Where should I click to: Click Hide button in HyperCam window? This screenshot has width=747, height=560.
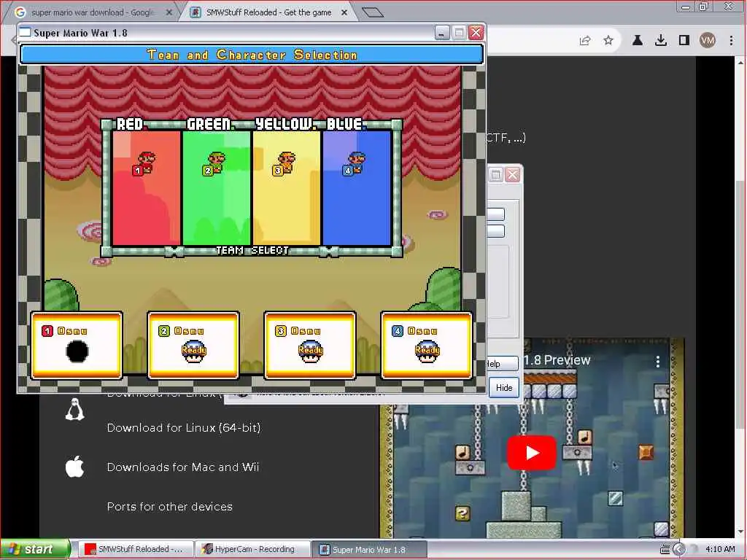pos(504,388)
